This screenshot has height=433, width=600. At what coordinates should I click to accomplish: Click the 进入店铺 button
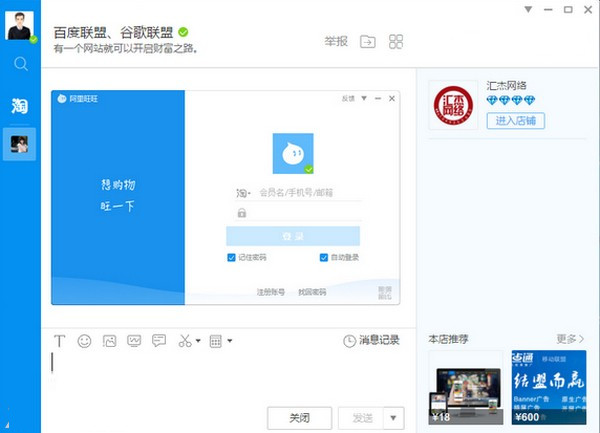point(515,120)
